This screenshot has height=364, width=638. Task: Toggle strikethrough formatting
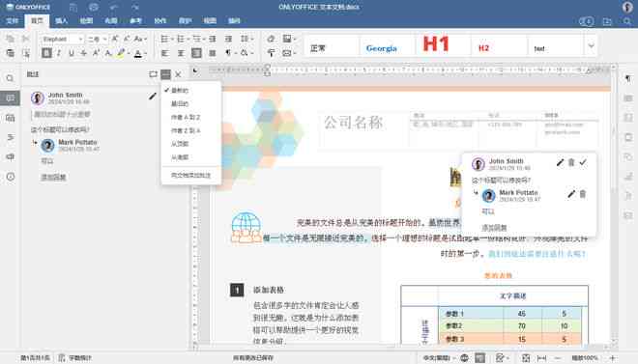pos(83,53)
